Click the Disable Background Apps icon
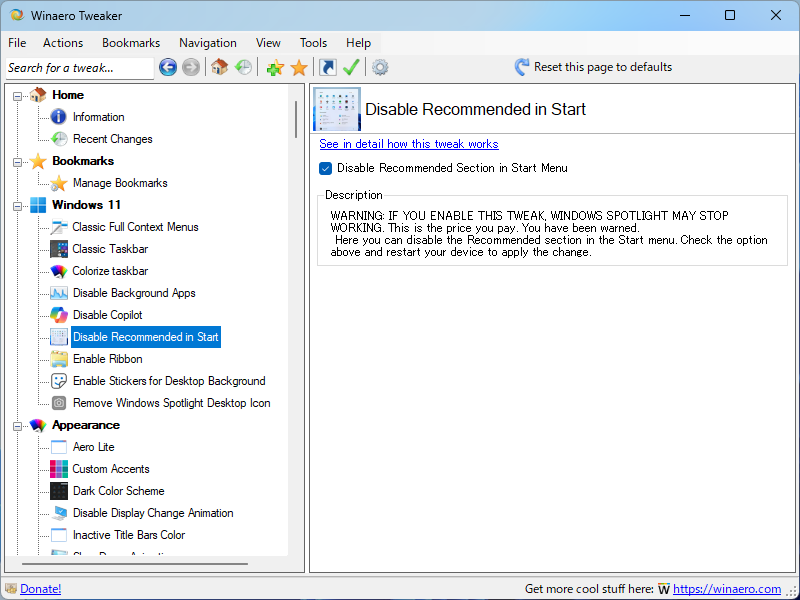The width and height of the screenshot is (800, 600). click(59, 293)
